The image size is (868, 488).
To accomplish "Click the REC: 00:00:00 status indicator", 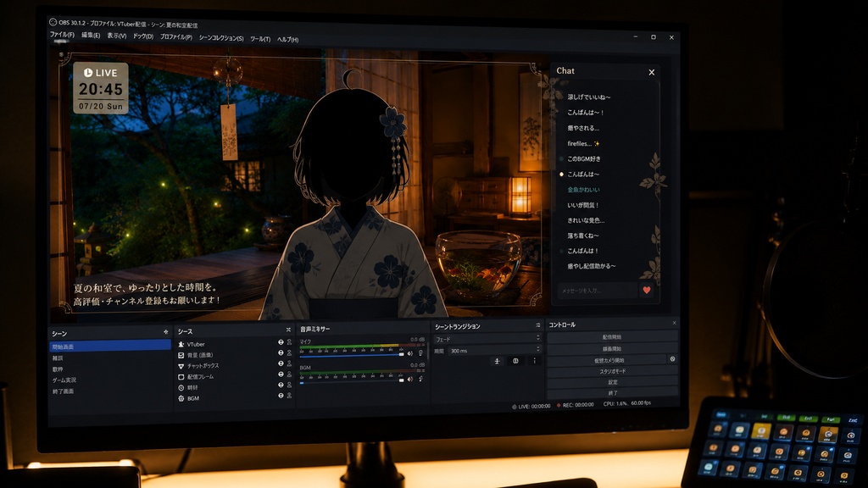I will coord(576,405).
